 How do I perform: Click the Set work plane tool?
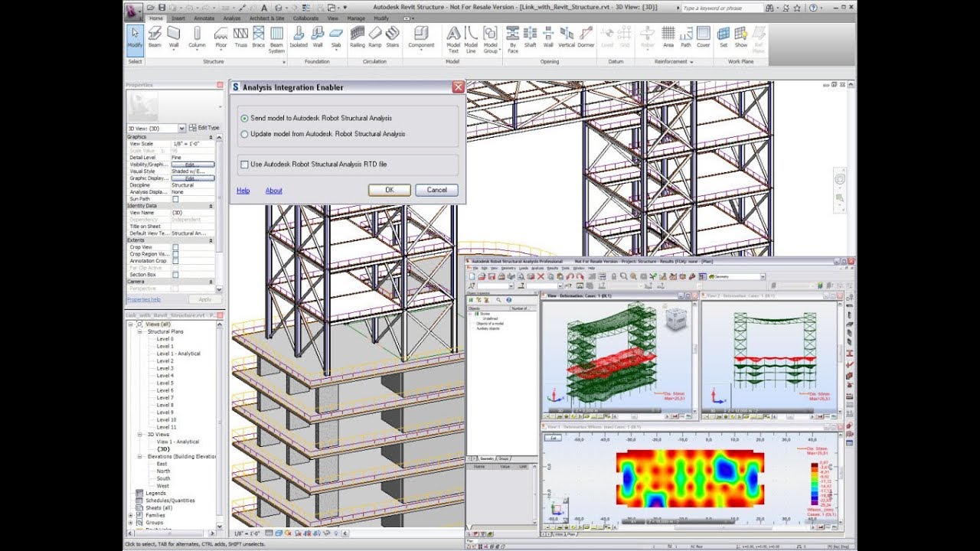click(x=724, y=37)
